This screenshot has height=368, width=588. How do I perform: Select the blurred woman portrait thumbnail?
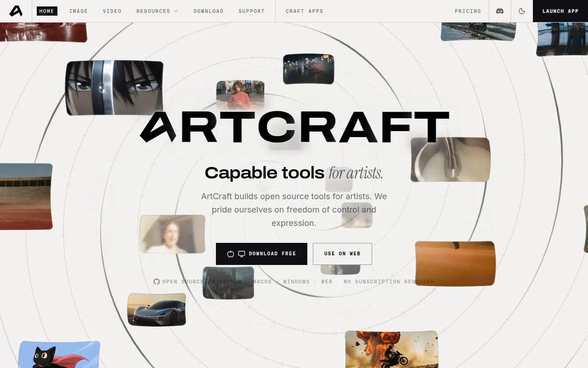coord(172,234)
